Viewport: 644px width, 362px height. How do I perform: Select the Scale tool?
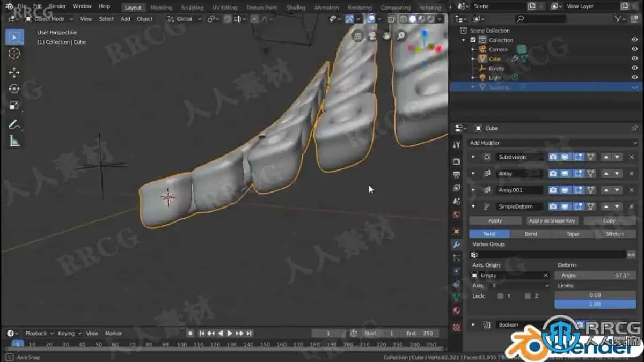14,106
